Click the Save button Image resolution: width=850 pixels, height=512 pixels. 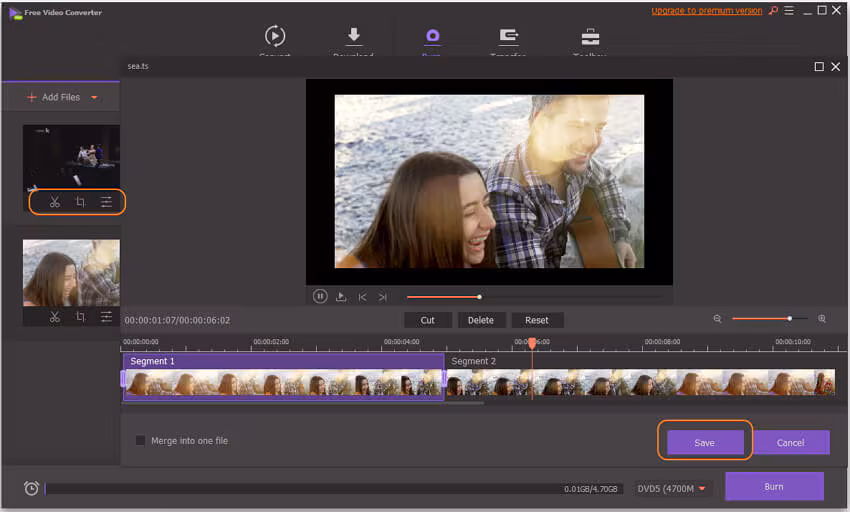704,442
